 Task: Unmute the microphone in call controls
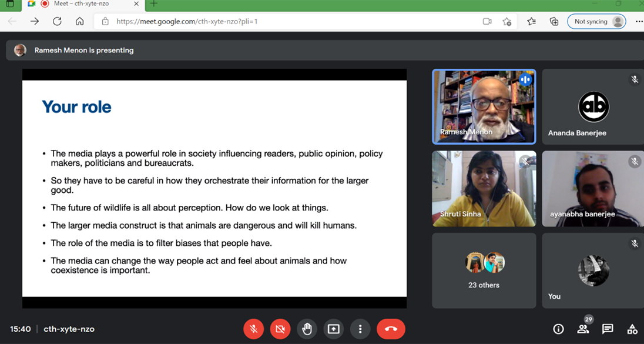coord(254,329)
